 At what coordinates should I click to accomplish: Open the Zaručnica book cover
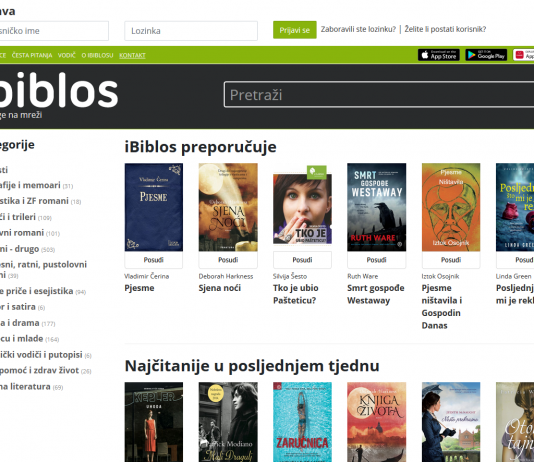[x=302, y=422]
